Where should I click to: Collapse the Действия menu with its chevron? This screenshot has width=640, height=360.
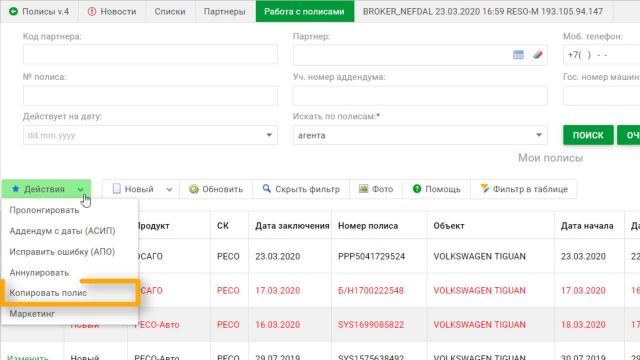point(80,189)
